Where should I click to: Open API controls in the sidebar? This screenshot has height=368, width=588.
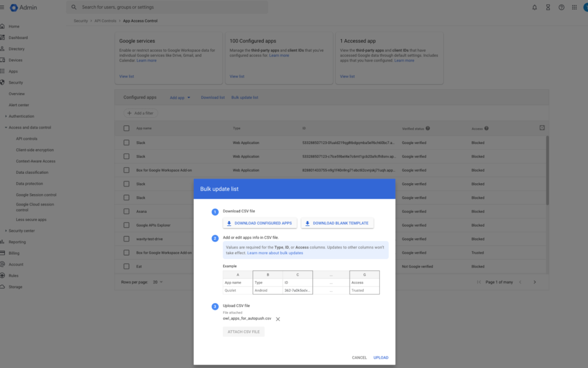pyautogui.click(x=27, y=139)
